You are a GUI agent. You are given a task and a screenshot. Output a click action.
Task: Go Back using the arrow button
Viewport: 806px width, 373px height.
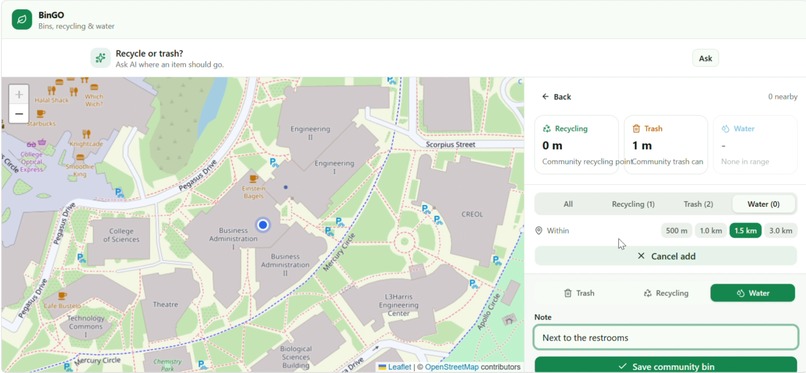click(x=556, y=97)
